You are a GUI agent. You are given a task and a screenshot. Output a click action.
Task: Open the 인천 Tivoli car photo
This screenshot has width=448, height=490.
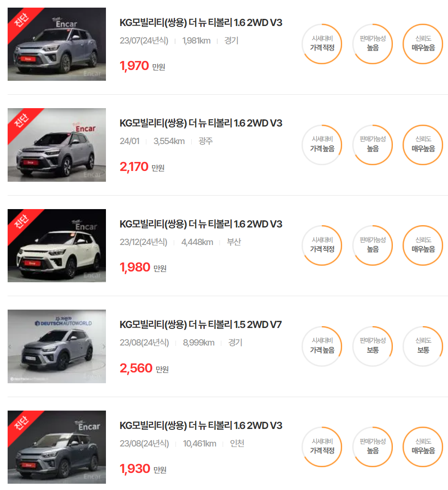(x=57, y=447)
